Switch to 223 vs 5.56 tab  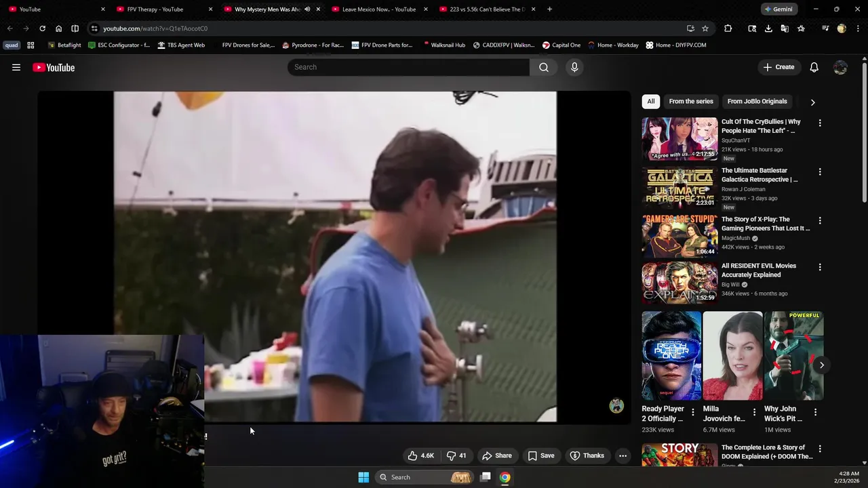click(487, 9)
